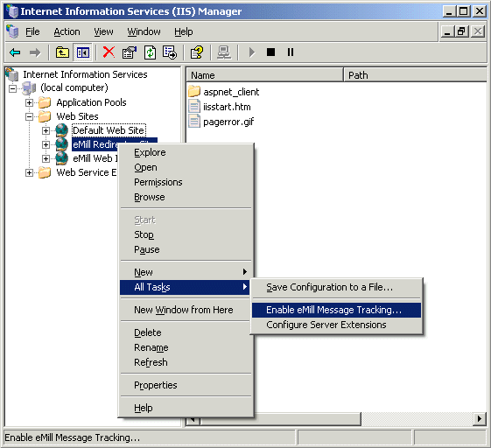Open the All Tasks submenu

[x=186, y=287]
